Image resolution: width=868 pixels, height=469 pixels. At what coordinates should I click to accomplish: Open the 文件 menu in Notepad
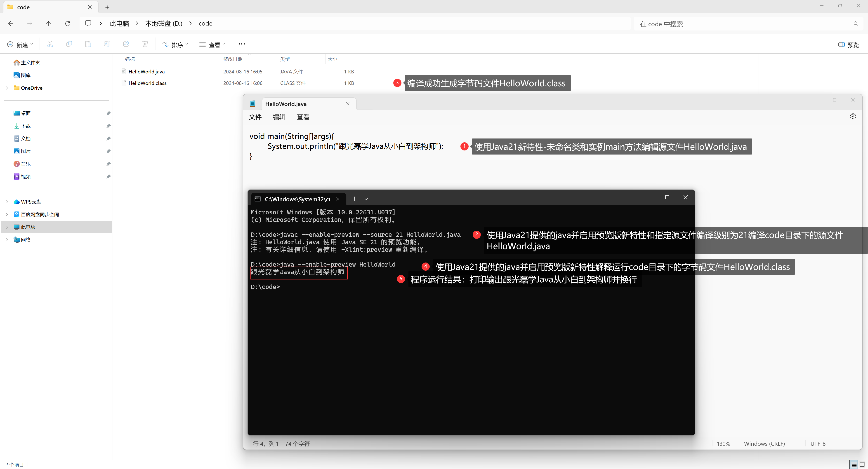point(255,117)
